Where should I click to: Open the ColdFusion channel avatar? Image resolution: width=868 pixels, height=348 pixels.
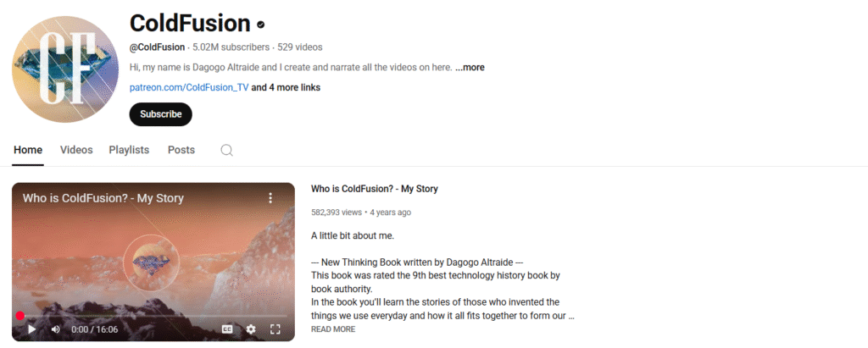pos(65,69)
